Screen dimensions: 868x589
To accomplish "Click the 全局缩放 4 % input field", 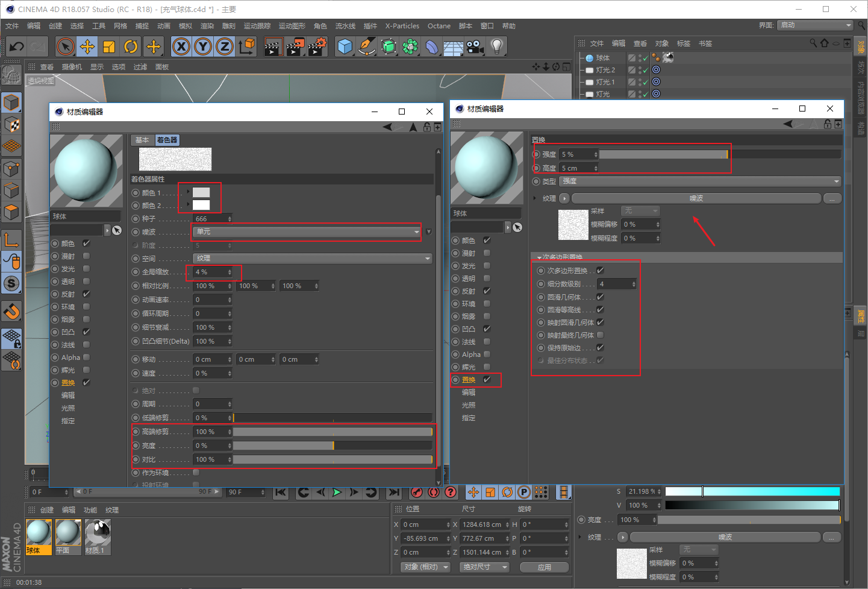I will pos(213,272).
